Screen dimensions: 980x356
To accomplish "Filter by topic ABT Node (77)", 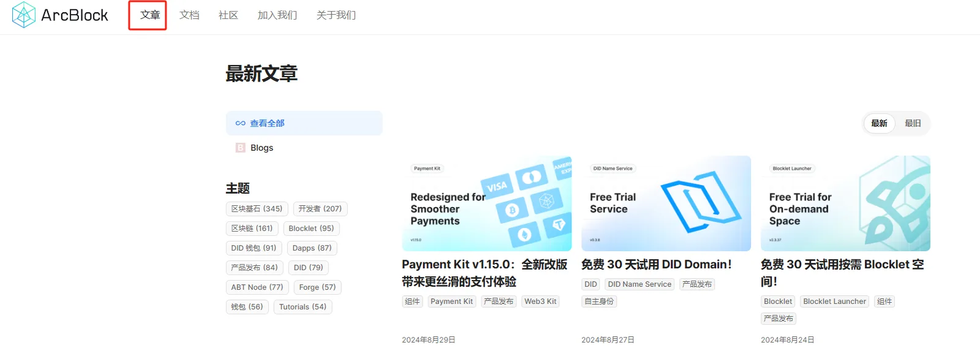I will [x=257, y=287].
